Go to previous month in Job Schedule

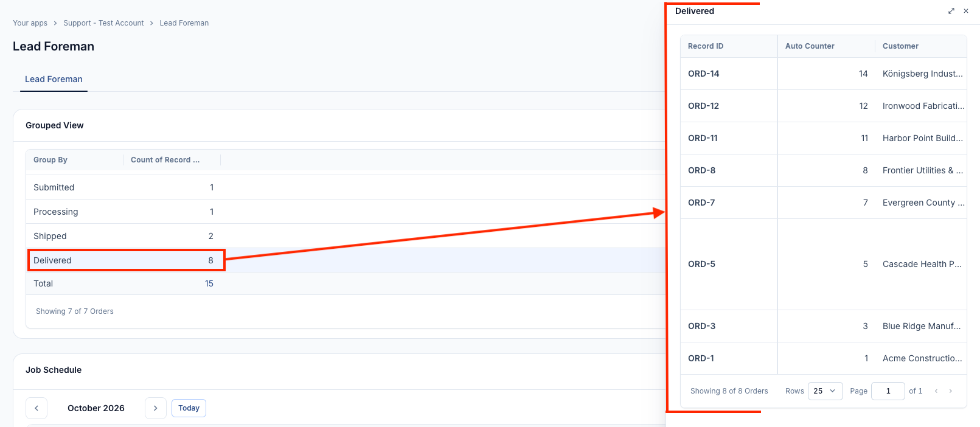coord(36,408)
